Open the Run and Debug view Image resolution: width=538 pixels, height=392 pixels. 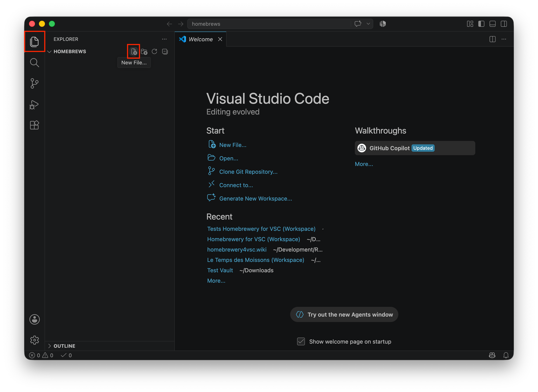[34, 104]
